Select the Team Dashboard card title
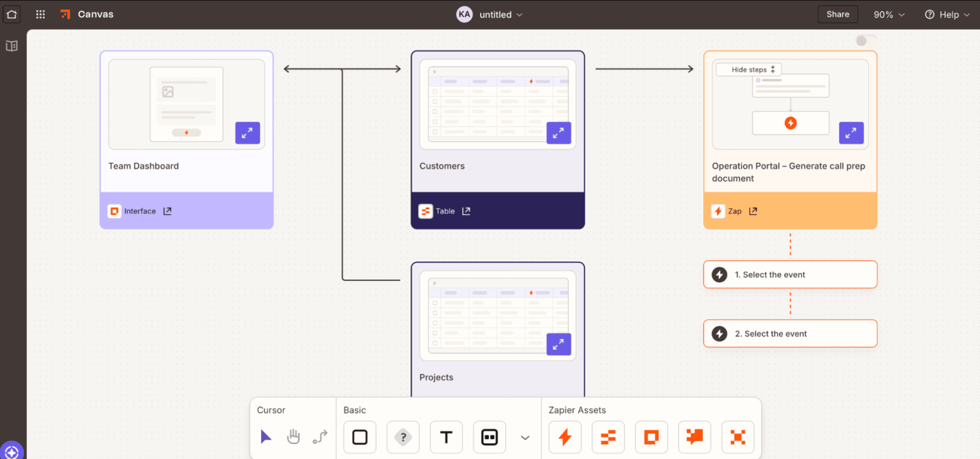Image resolution: width=980 pixels, height=459 pixels. click(143, 166)
